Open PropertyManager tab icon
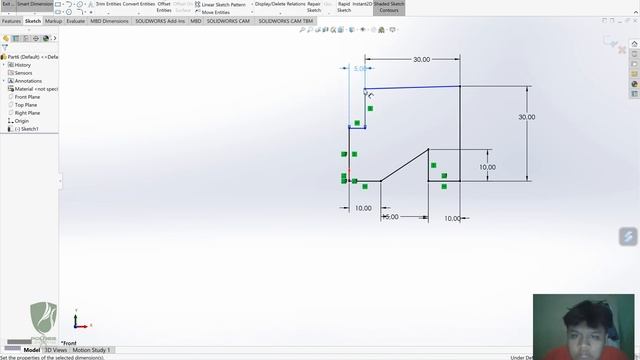 [16, 38]
